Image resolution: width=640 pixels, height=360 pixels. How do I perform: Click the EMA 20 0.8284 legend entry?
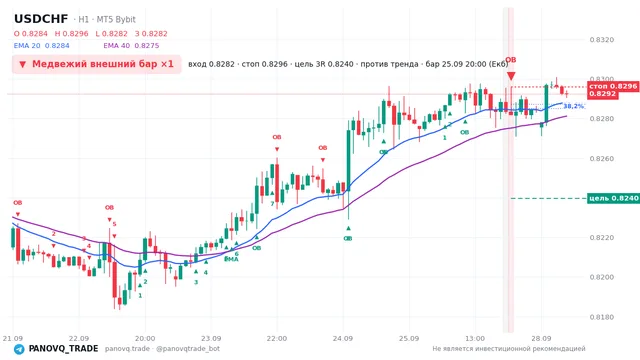pyautogui.click(x=42, y=46)
